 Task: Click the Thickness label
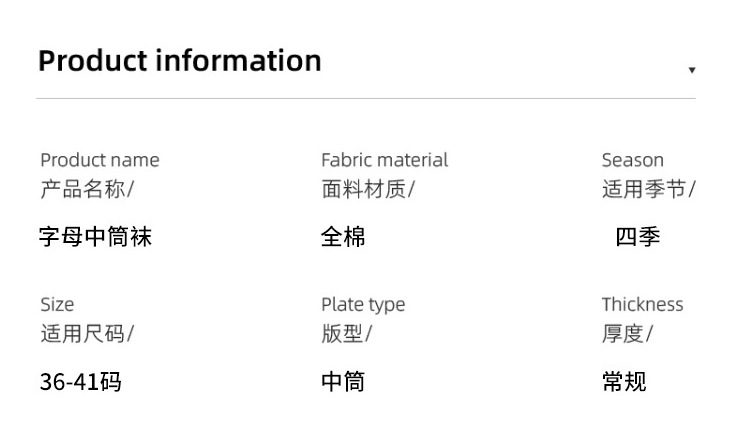tap(642, 305)
